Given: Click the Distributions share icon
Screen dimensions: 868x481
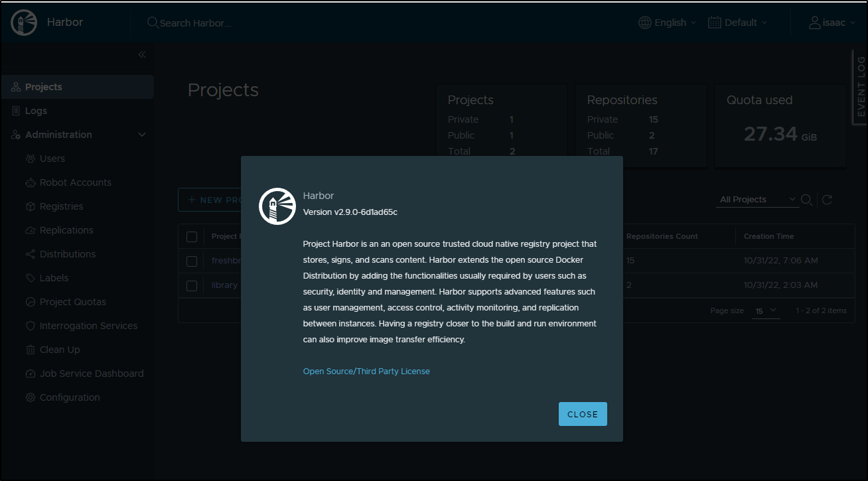Looking at the screenshot, I should [x=31, y=254].
